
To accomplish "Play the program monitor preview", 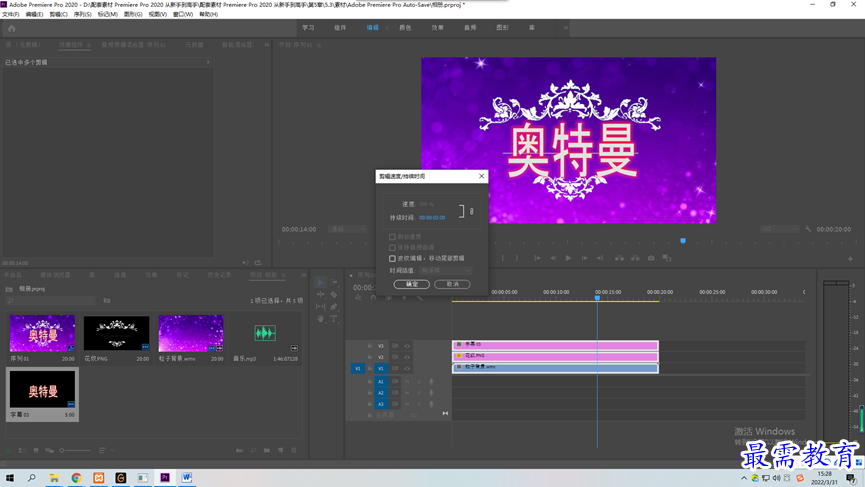I will coord(568,258).
